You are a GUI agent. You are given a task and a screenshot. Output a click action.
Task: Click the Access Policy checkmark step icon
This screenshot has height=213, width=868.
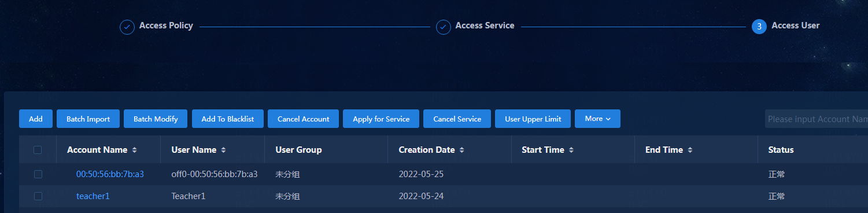(127, 27)
